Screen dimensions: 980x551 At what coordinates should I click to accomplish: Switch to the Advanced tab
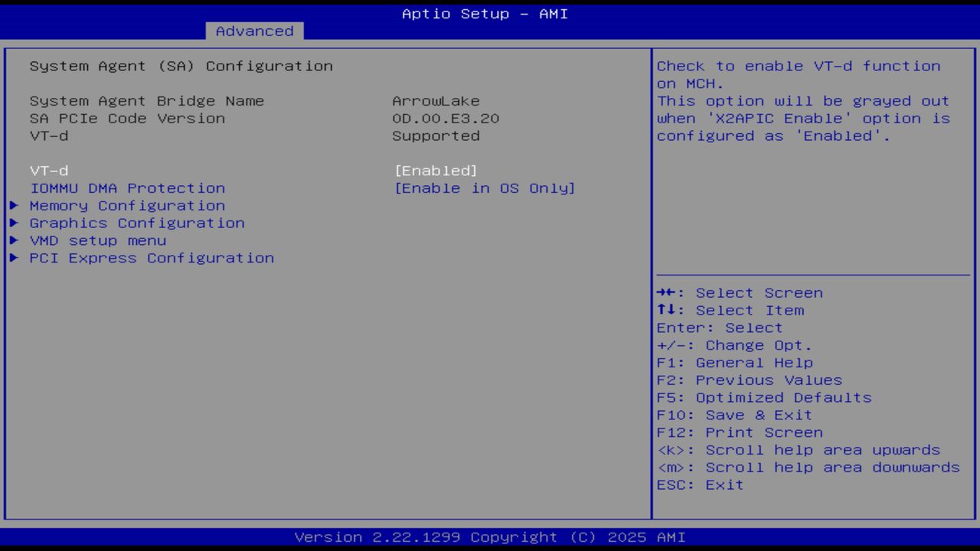(x=254, y=31)
